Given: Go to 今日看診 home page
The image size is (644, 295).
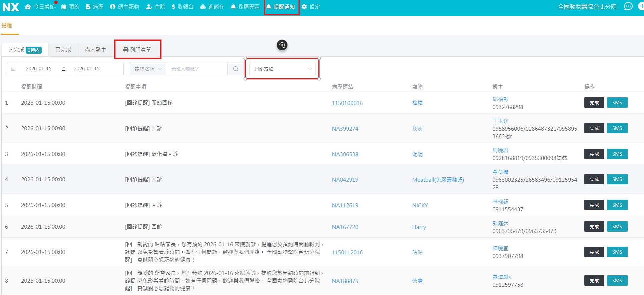Looking at the screenshot, I should point(40,7).
